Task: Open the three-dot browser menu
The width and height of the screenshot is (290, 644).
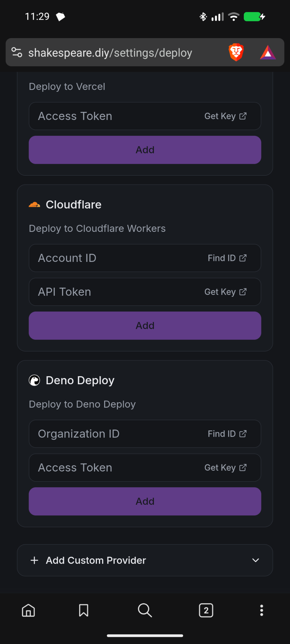Action: click(261, 610)
